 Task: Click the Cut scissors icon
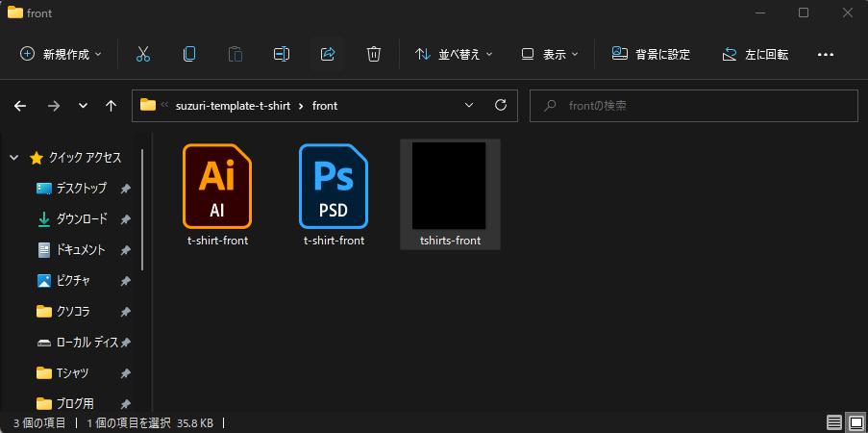[x=143, y=55]
